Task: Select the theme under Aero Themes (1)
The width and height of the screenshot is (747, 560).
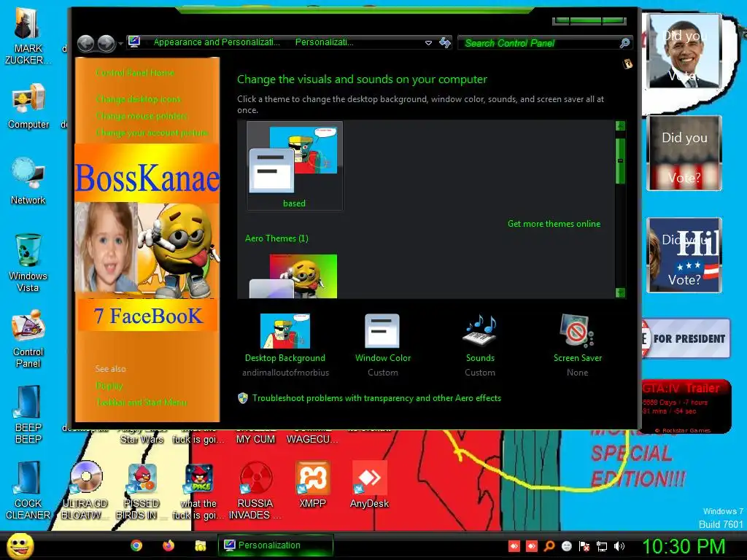Action: coord(294,276)
